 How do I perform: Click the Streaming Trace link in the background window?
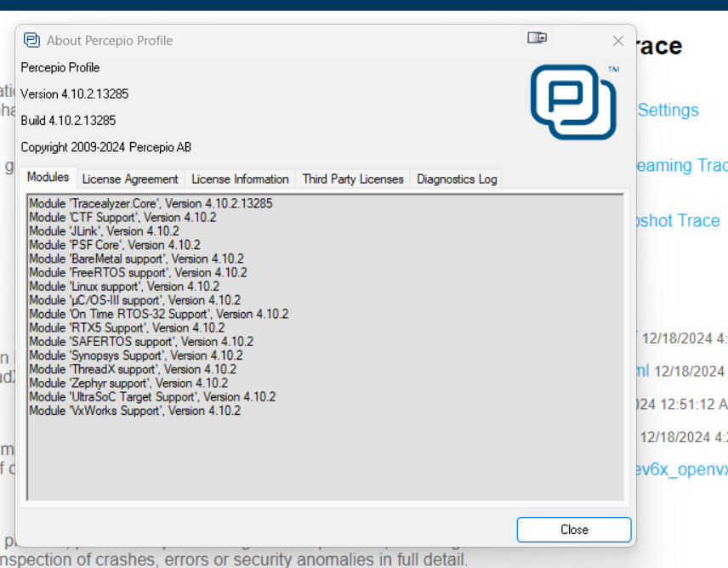point(681,165)
